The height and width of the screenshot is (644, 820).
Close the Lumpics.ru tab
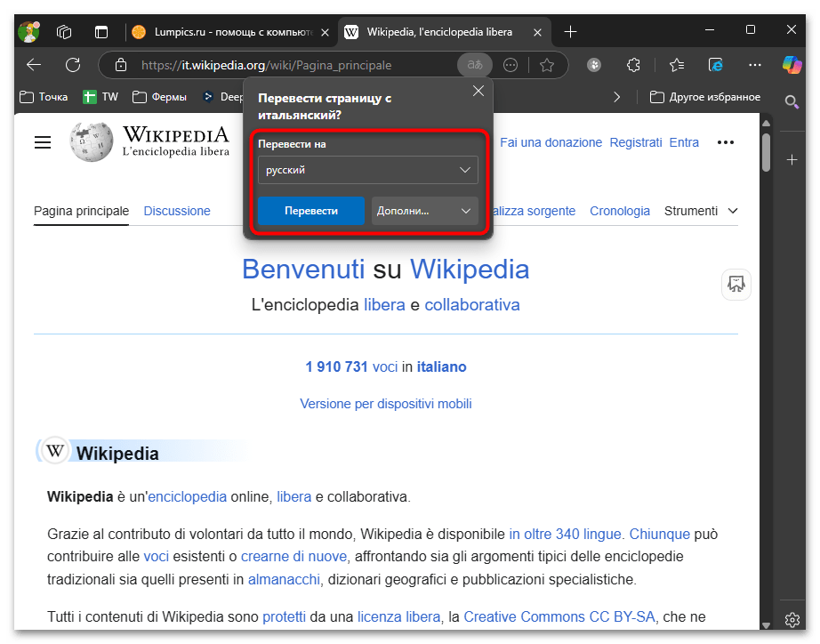325,32
